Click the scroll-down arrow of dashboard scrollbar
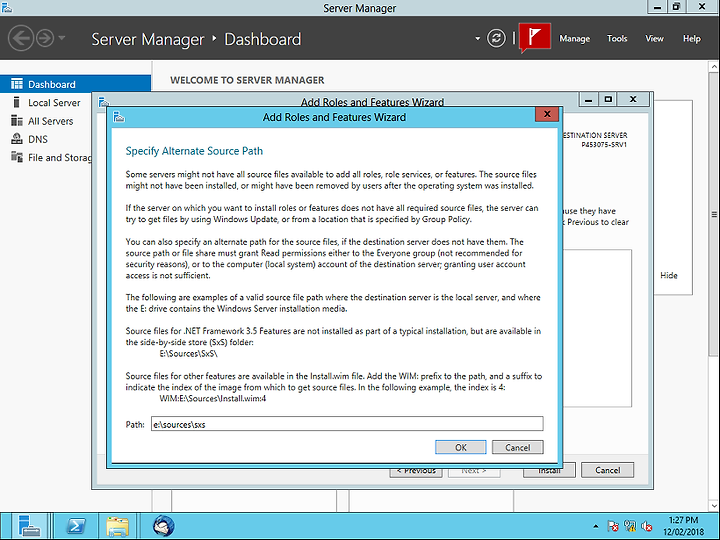This screenshot has height=540, width=720. [x=714, y=506]
